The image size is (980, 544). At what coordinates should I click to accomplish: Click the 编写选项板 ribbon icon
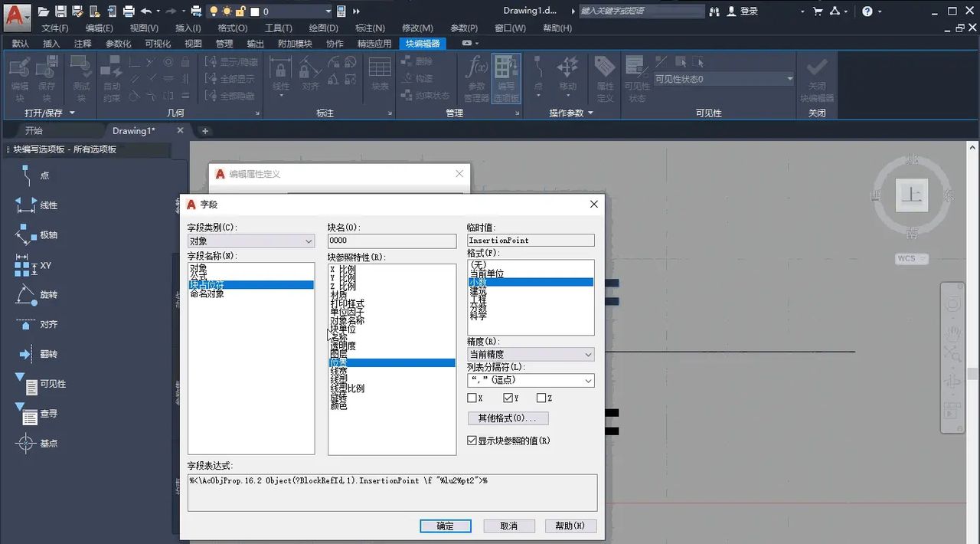(x=506, y=78)
